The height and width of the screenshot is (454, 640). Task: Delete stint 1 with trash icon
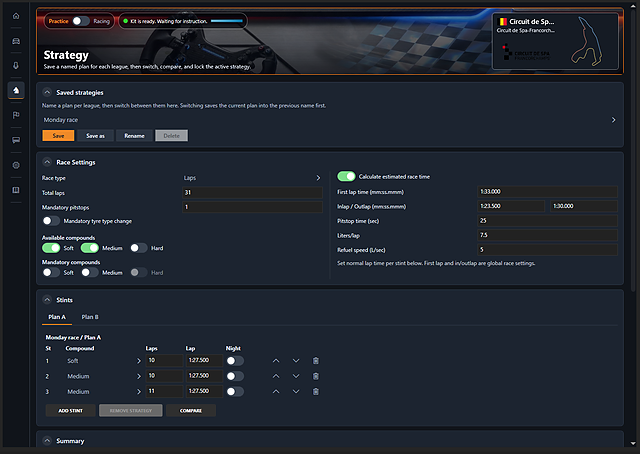[x=316, y=361]
